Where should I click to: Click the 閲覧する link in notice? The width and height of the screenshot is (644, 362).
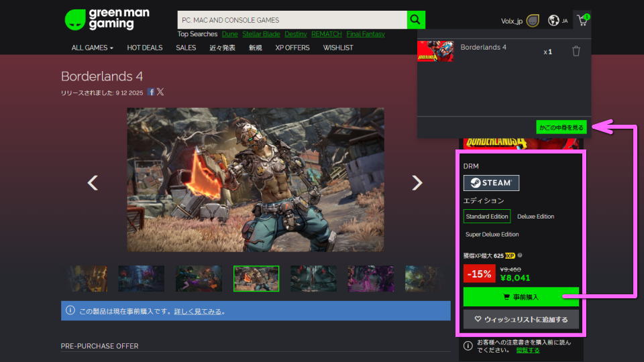(528, 350)
